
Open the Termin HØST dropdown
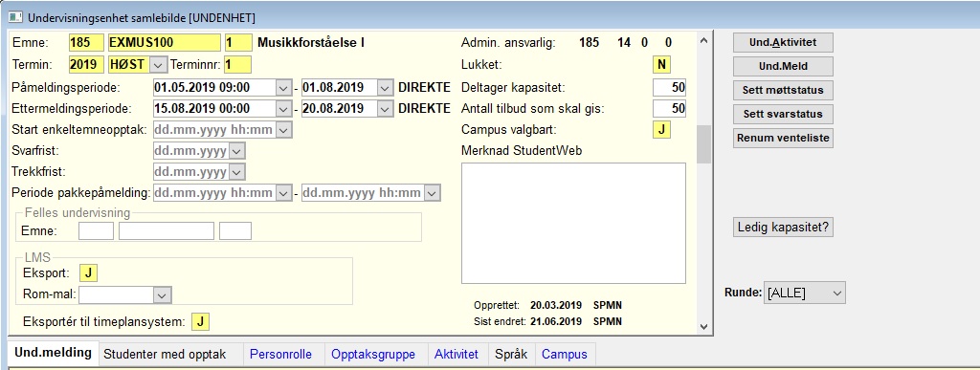click(158, 65)
